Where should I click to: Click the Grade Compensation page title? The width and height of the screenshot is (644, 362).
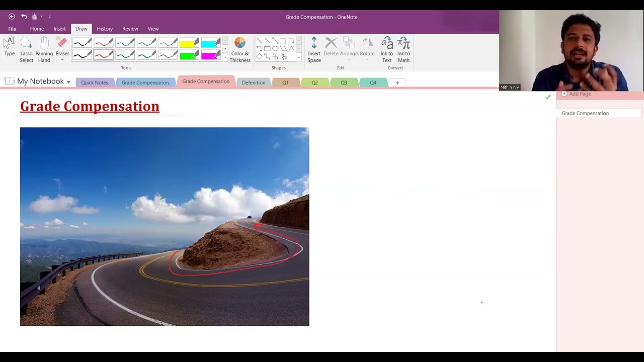click(x=90, y=106)
